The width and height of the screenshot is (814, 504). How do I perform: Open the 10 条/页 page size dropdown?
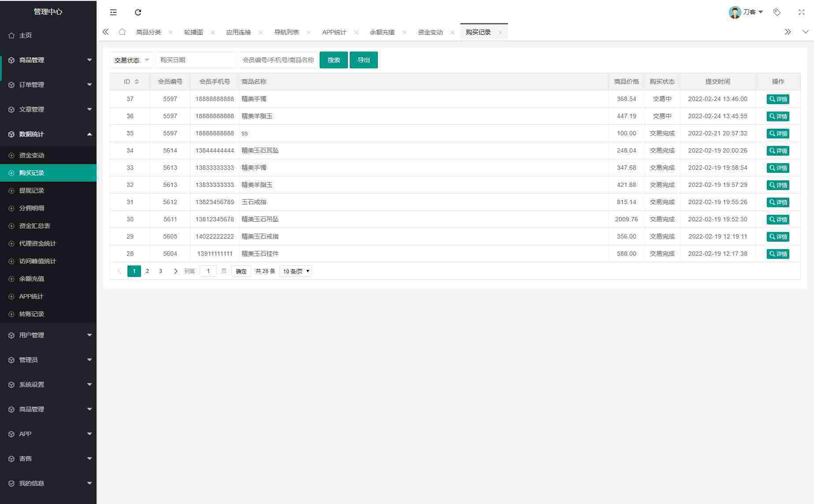(296, 271)
